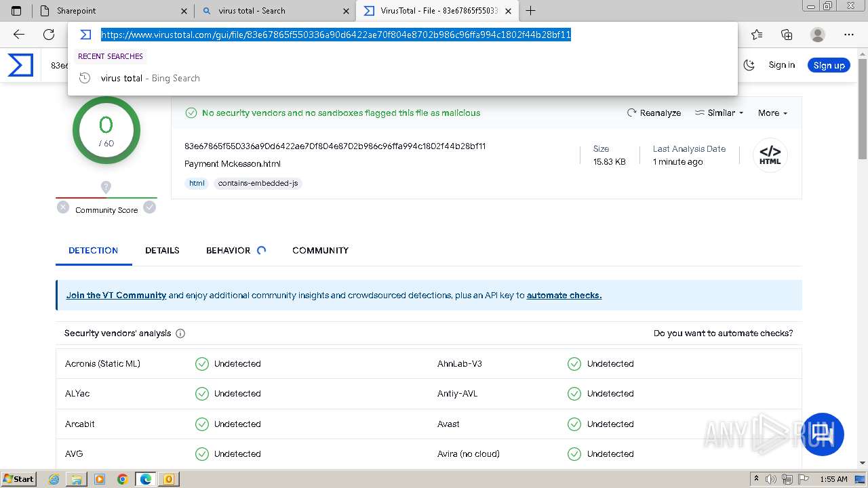Close the VirusTotal File tab
This screenshot has width=868, height=488.
[x=509, y=11]
